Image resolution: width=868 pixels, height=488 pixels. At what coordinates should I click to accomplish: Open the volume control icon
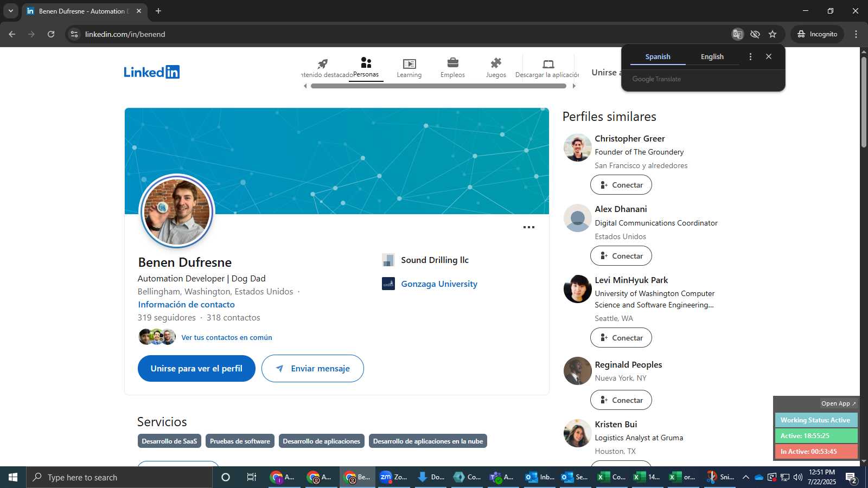[797, 477]
